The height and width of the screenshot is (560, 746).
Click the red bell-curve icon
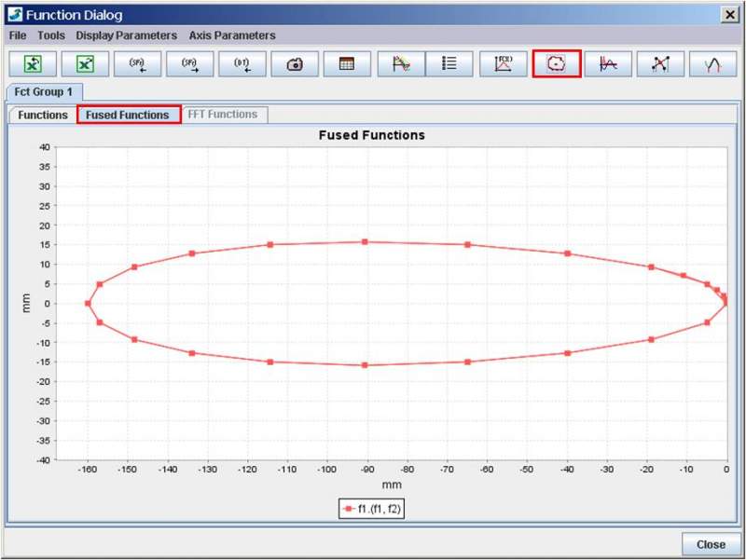[x=713, y=63]
